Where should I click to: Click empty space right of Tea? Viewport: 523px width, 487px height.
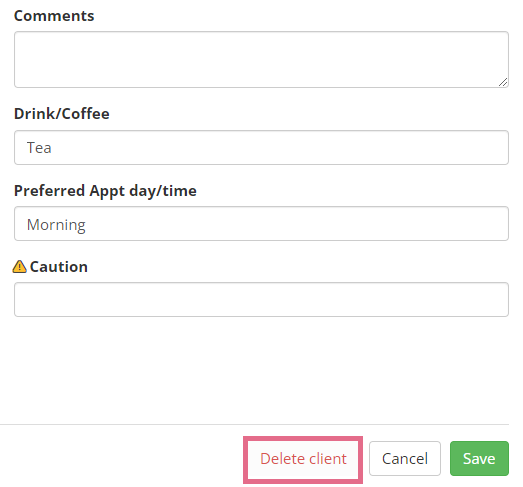click(280, 147)
